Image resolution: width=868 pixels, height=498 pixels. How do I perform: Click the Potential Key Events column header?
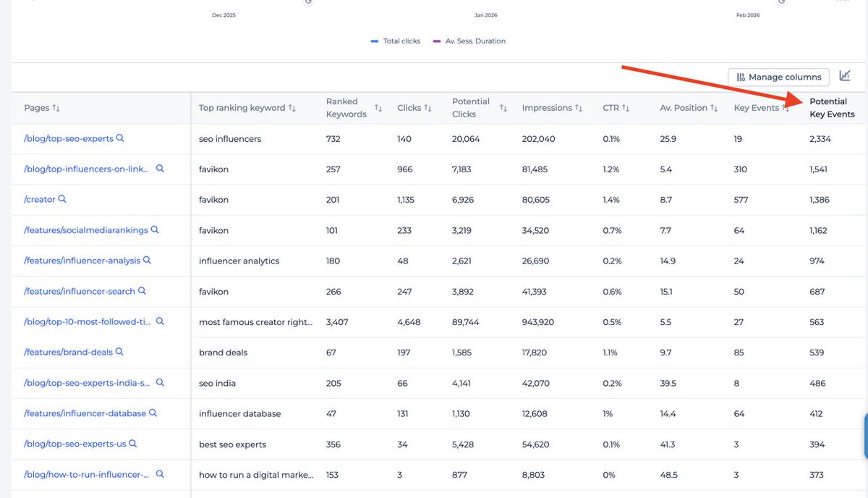[x=832, y=108]
